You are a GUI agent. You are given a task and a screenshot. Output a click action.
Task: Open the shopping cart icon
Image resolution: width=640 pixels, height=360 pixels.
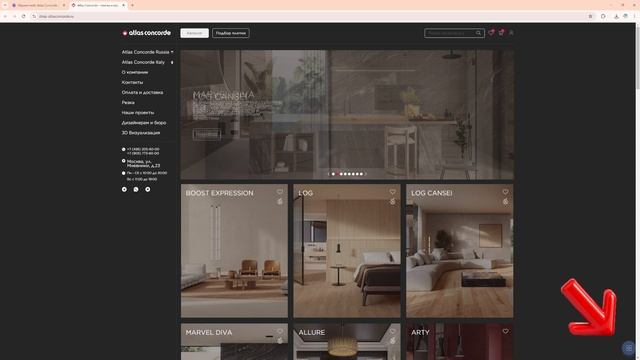[501, 33]
